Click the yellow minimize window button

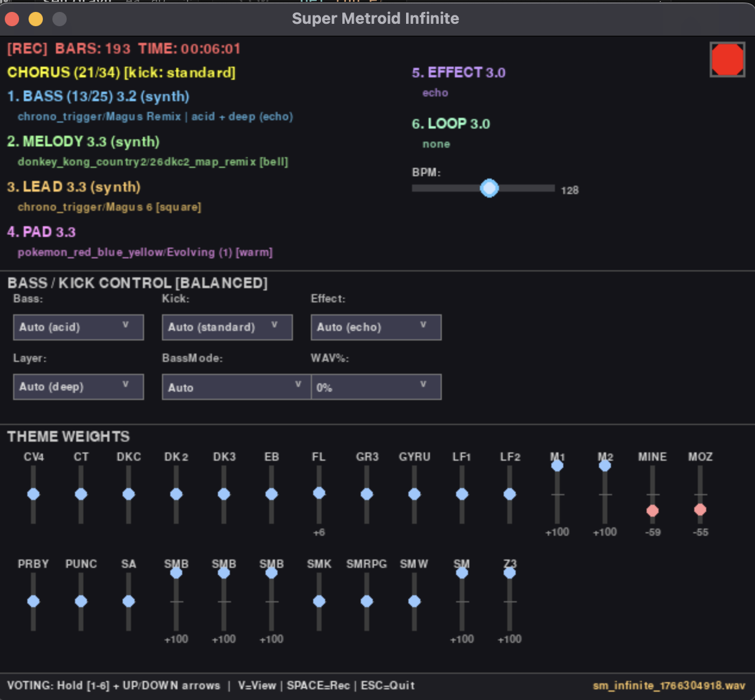click(36, 19)
